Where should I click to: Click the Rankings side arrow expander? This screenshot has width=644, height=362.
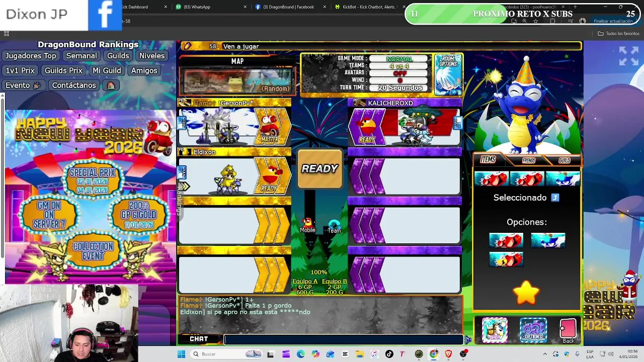(x=184, y=187)
